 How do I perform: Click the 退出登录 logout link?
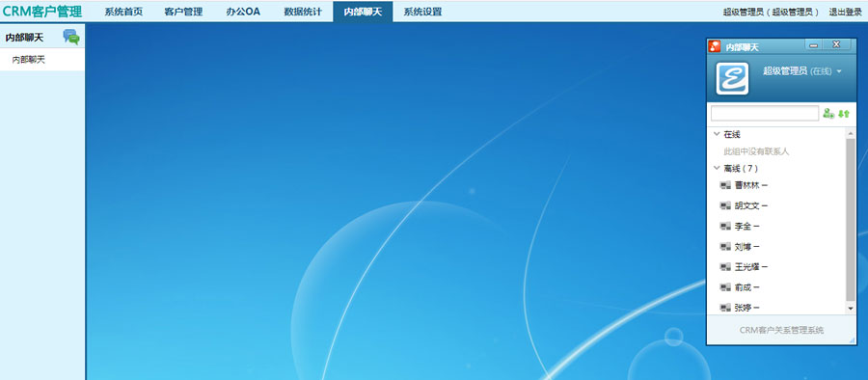click(845, 12)
